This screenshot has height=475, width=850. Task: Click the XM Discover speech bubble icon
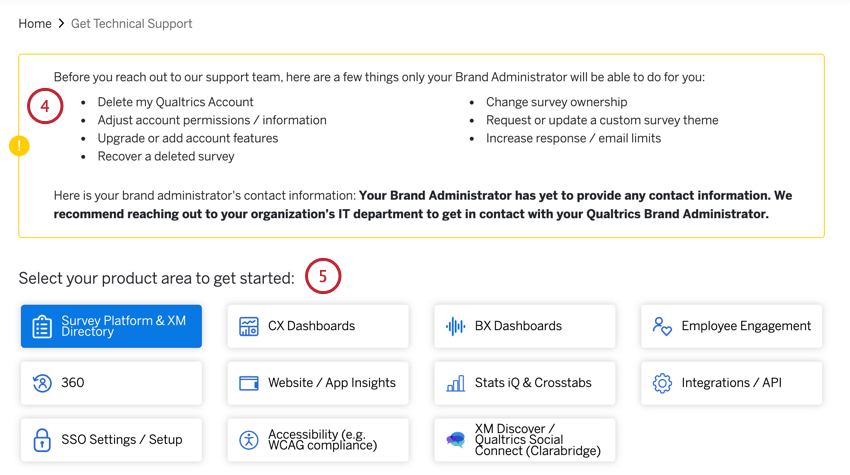point(455,440)
